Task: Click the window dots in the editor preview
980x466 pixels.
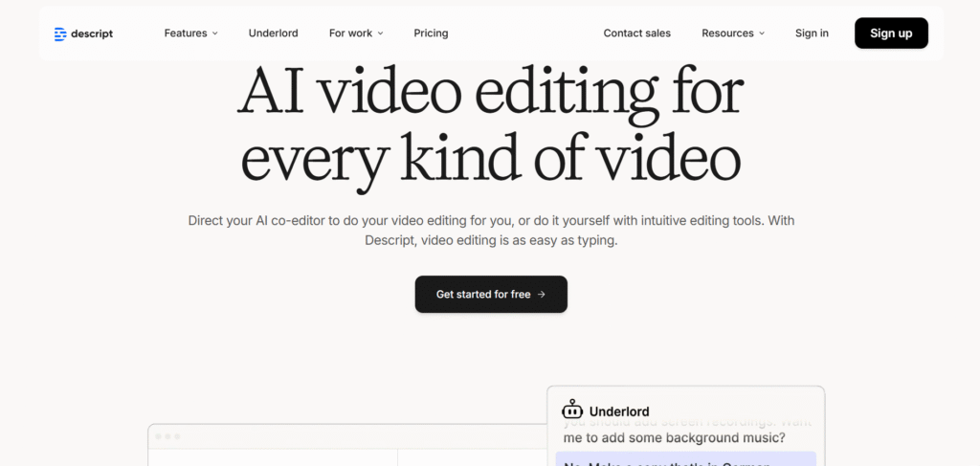Action: coord(167,436)
